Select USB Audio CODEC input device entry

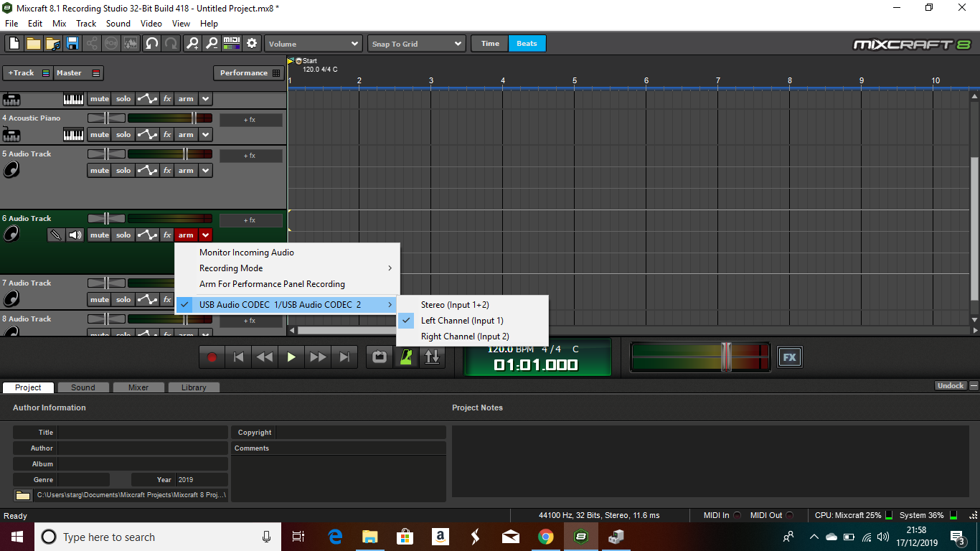pos(287,305)
